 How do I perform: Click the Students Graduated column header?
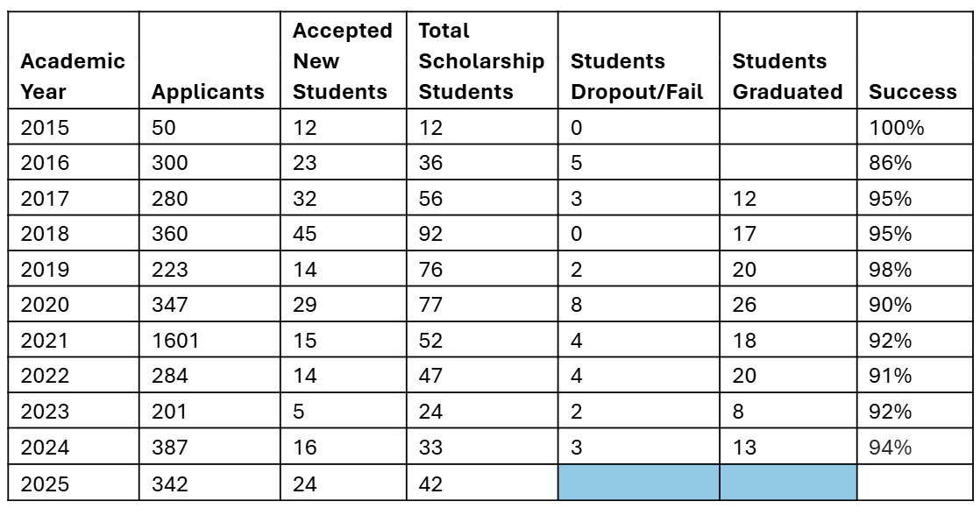tap(788, 60)
